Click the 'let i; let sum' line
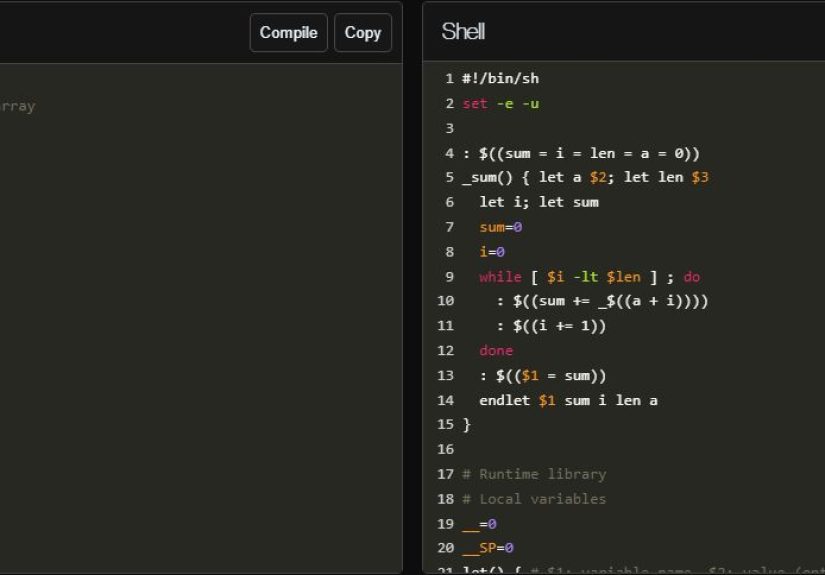 pyautogui.click(x=539, y=202)
